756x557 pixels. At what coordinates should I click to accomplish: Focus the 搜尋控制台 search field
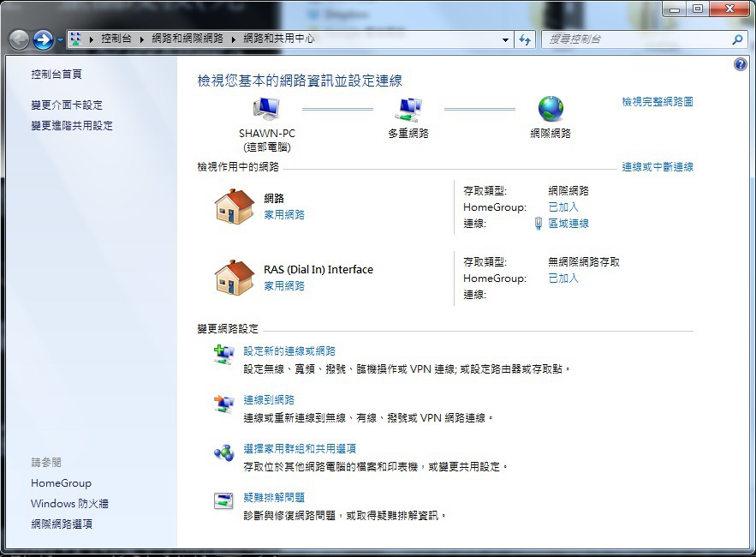coord(637,39)
